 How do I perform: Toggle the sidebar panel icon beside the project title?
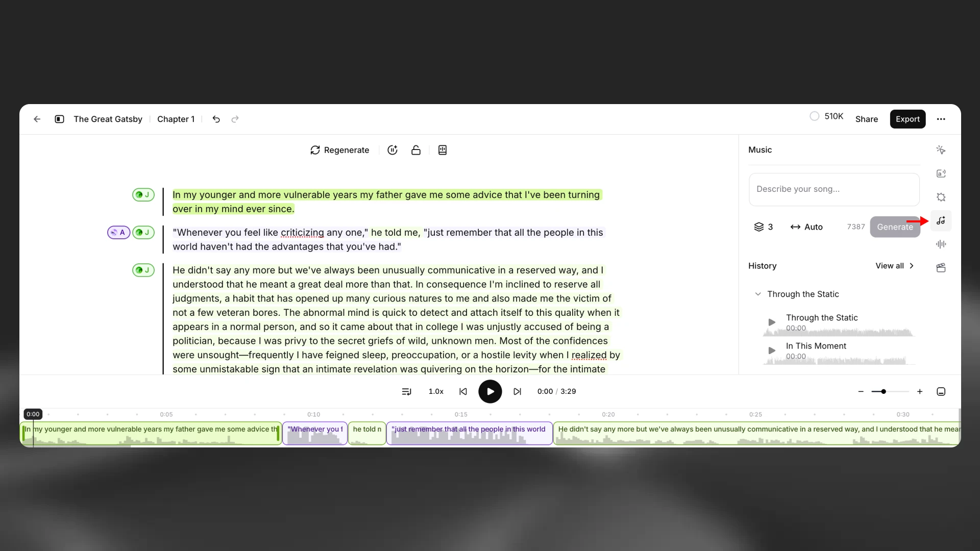tap(59, 119)
